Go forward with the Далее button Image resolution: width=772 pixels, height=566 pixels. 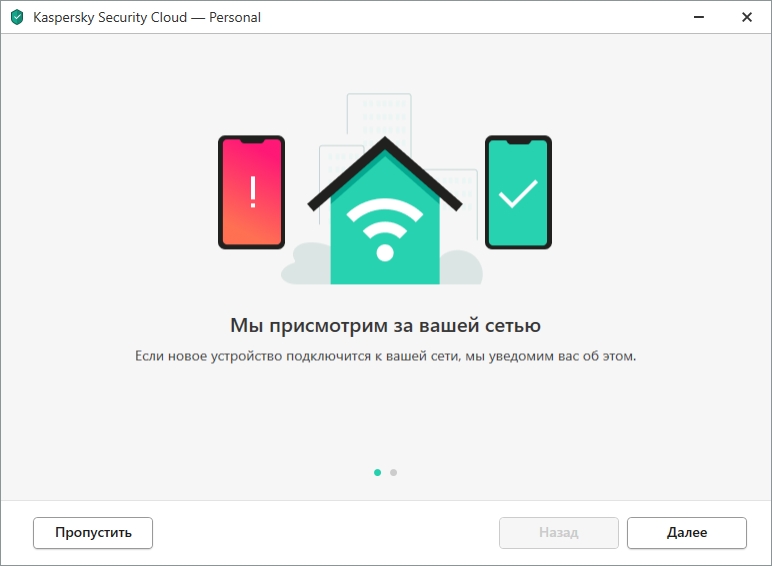pyautogui.click(x=687, y=533)
